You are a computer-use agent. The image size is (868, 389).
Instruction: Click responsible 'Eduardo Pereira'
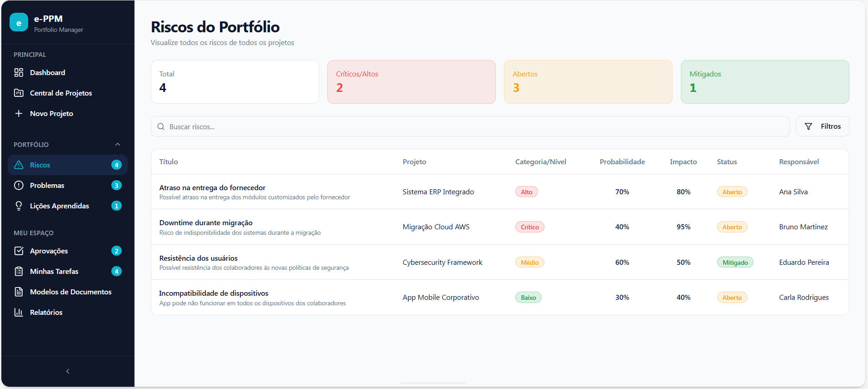coord(804,262)
